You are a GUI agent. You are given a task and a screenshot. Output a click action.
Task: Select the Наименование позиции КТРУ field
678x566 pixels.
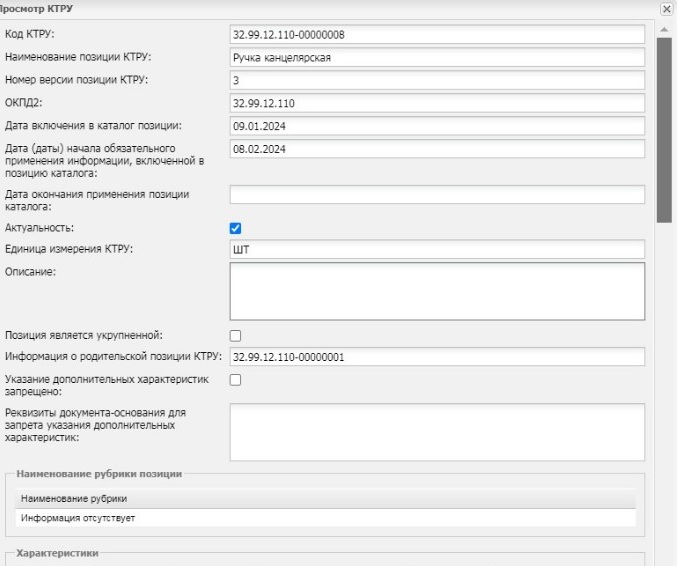[x=437, y=58]
